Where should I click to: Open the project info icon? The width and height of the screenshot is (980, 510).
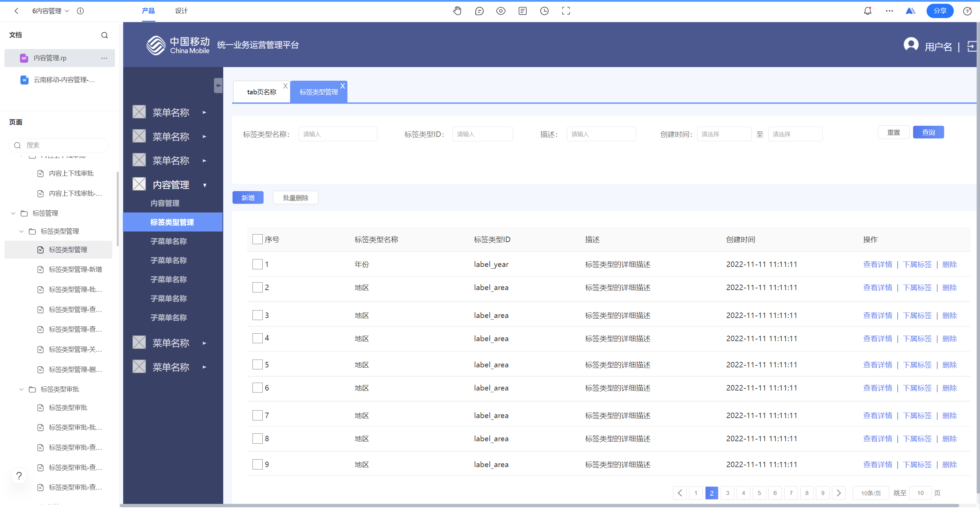point(80,11)
